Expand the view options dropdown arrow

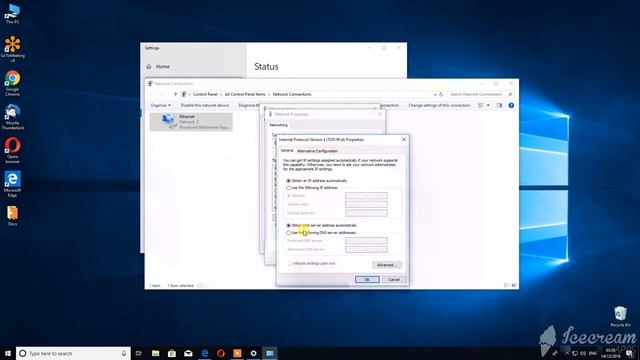tap(488, 105)
